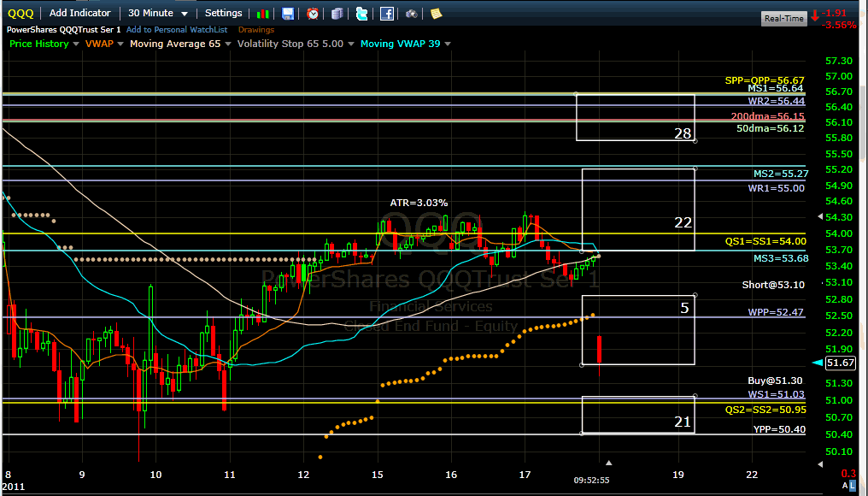
Task: Click the QQQ ticker symbol field
Action: [21, 14]
